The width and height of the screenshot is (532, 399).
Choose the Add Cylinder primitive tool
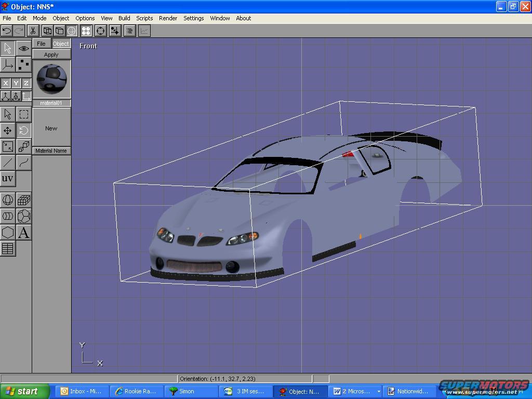8,216
